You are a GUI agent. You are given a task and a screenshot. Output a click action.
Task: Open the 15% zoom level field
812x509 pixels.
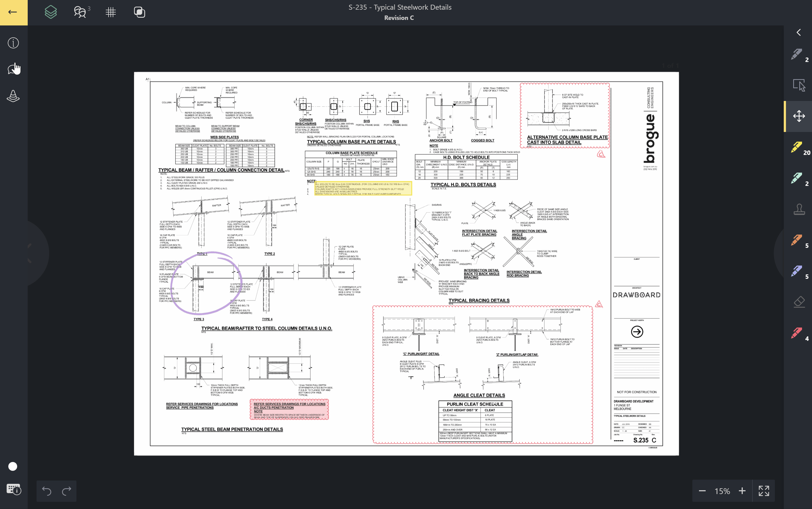pos(722,491)
